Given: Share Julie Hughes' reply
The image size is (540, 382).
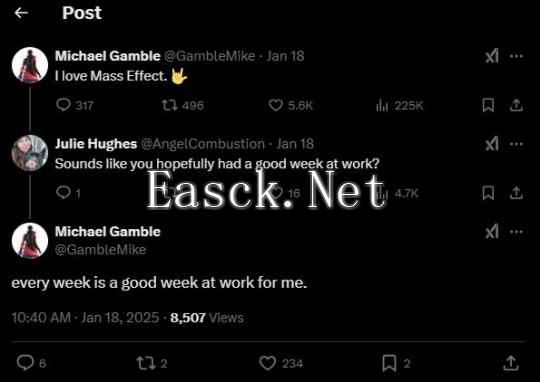Looking at the screenshot, I should 516,193.
